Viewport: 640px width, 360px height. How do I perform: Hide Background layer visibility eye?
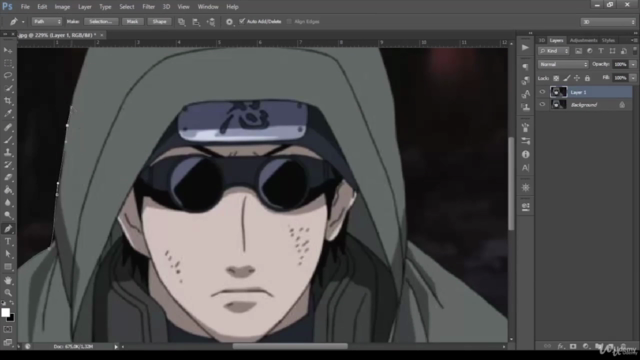point(542,104)
